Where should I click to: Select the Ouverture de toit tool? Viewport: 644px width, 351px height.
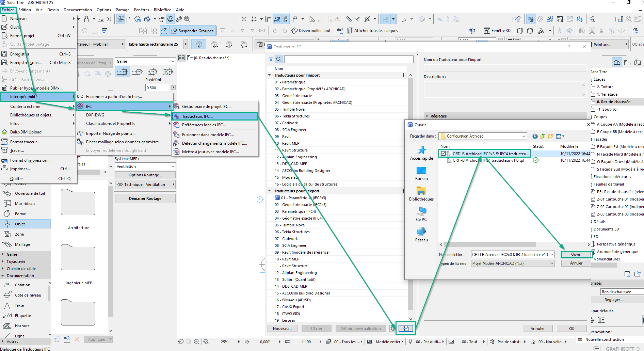pos(30,193)
